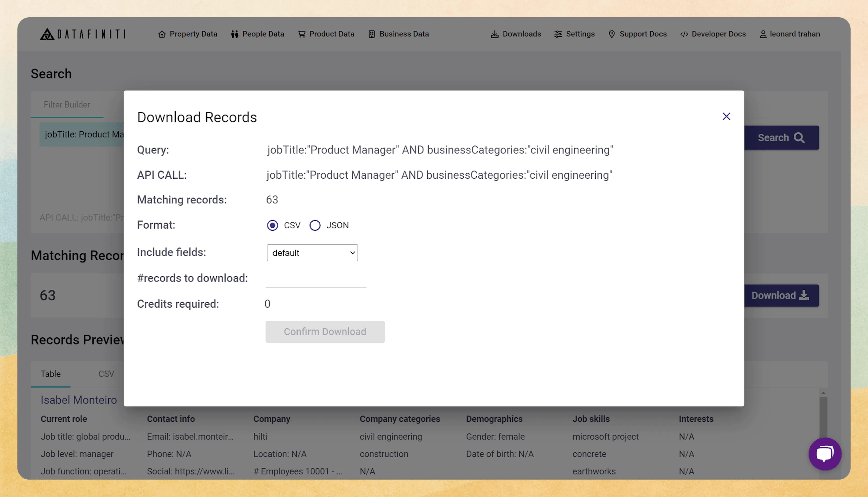Screen dimensions: 868x497
Task: Select CSV as the download format
Action: point(272,225)
